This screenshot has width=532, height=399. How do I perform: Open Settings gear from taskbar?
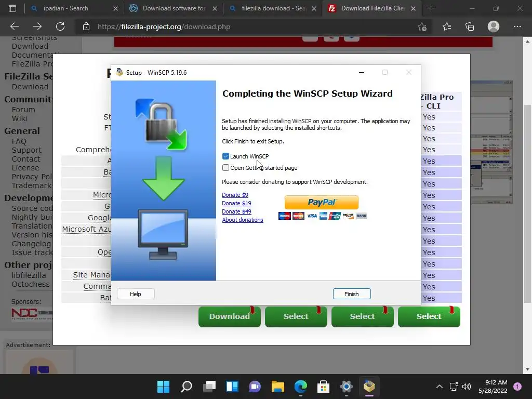[347, 386]
